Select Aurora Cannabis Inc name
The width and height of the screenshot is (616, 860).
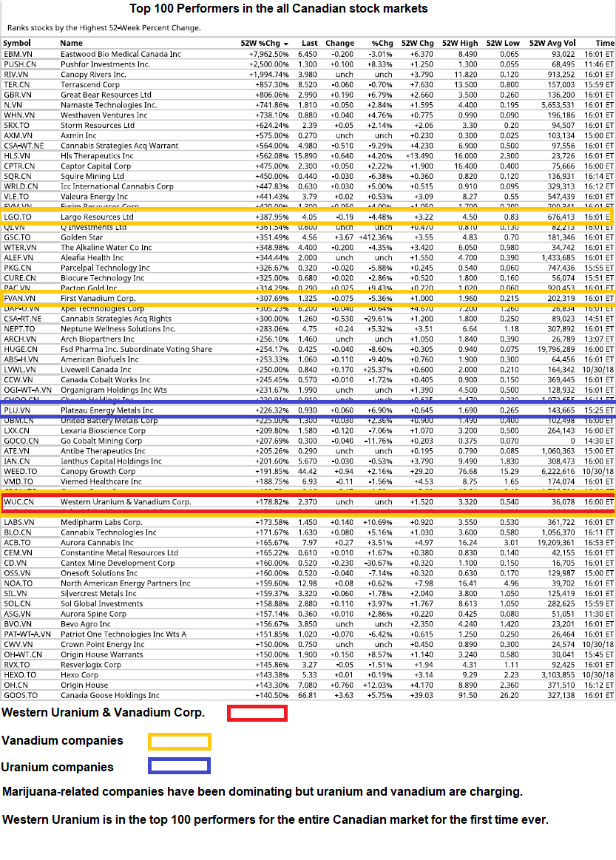coord(97,543)
